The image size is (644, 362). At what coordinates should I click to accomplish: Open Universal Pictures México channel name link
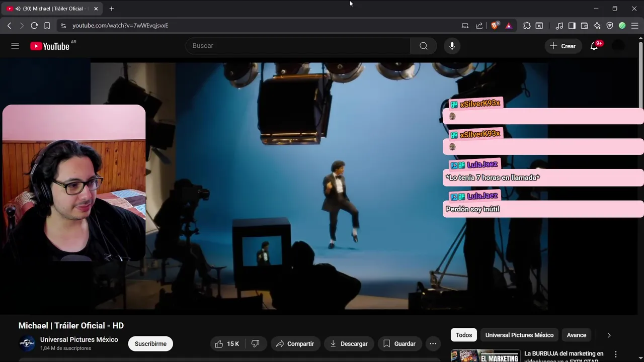pos(79,339)
